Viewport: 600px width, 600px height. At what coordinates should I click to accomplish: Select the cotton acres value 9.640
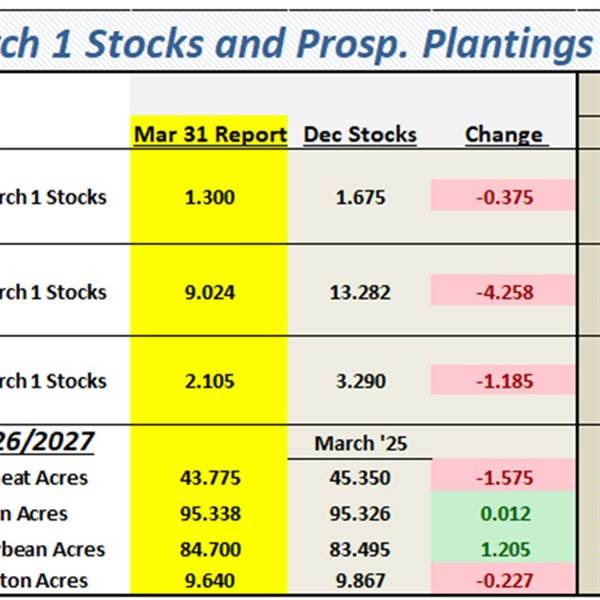point(210,580)
